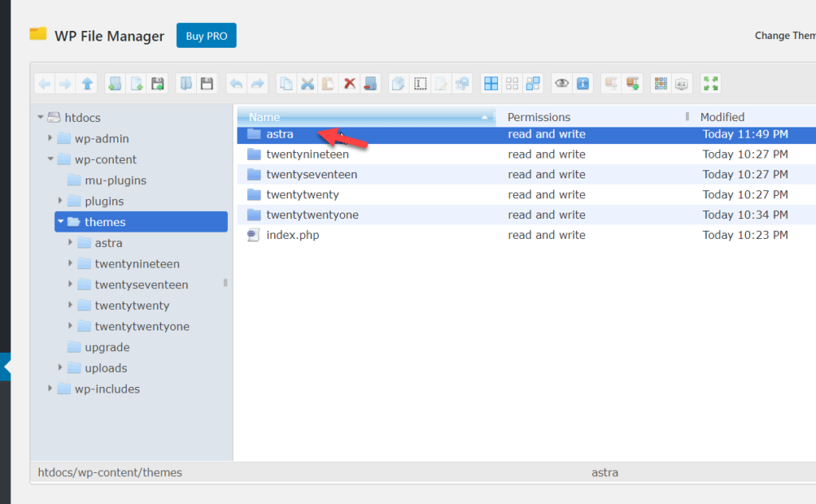Select the twentytwentyone row in the file list

pyautogui.click(x=527, y=215)
